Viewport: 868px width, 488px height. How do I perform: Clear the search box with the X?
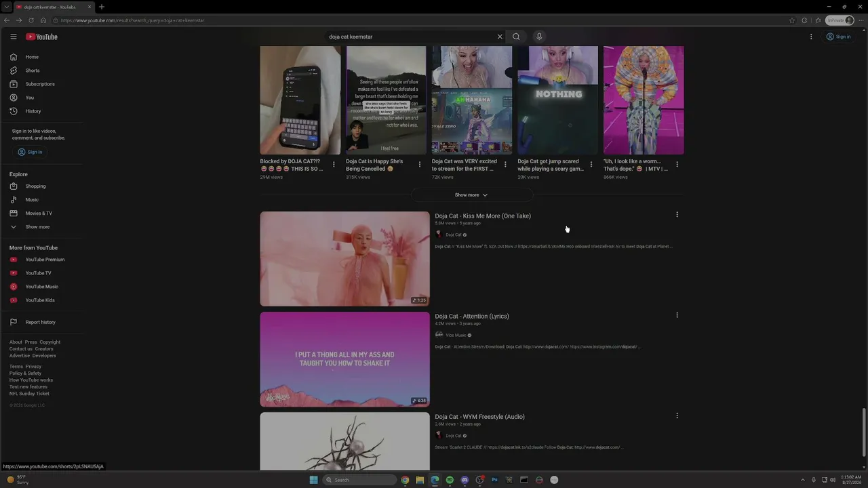(x=500, y=37)
